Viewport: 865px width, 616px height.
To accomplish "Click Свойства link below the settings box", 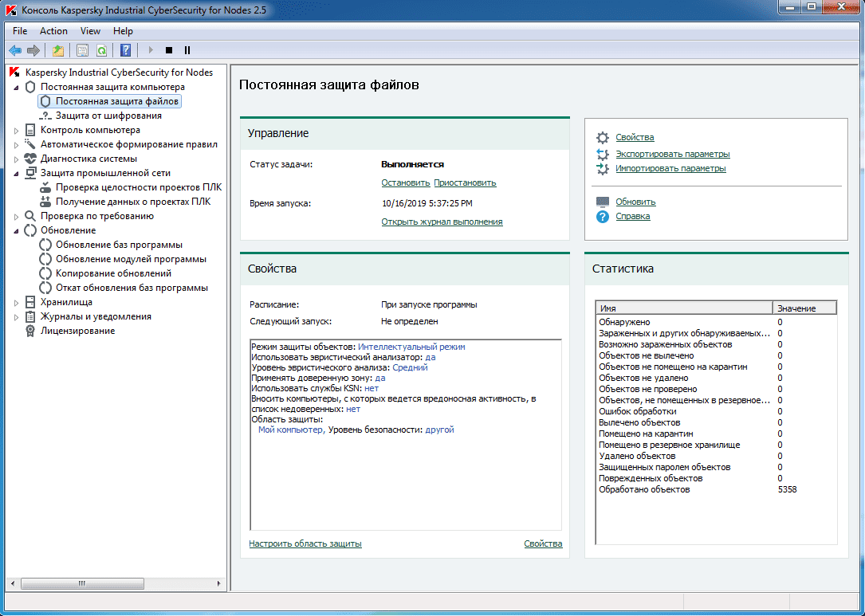I will tap(544, 543).
